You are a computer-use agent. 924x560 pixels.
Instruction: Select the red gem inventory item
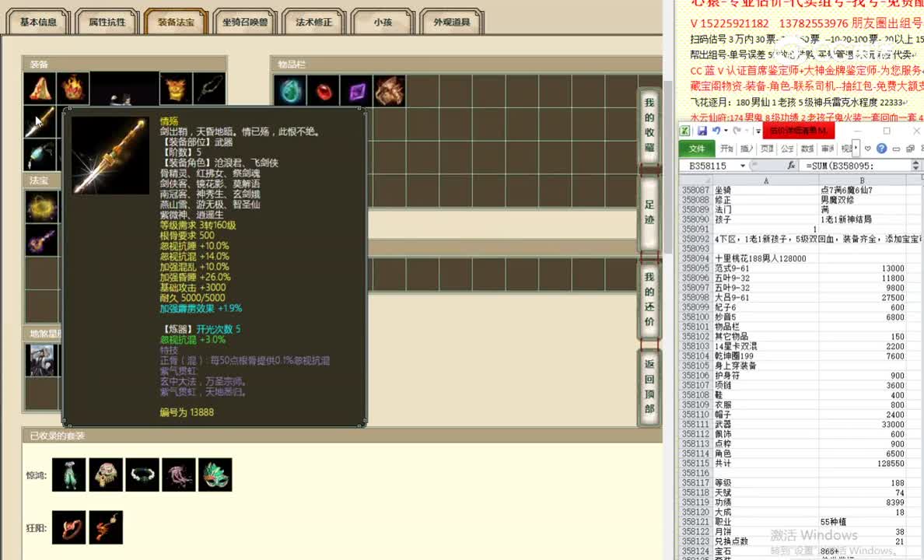pos(323,91)
